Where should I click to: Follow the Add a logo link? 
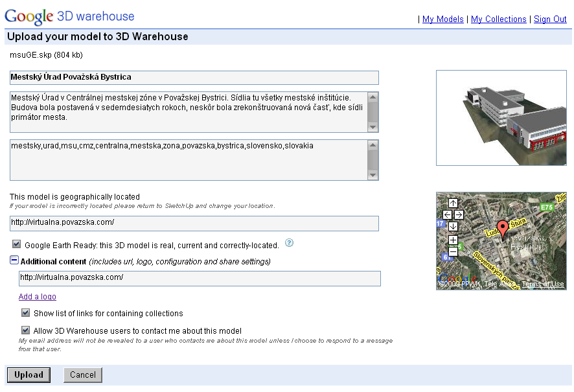(38, 297)
